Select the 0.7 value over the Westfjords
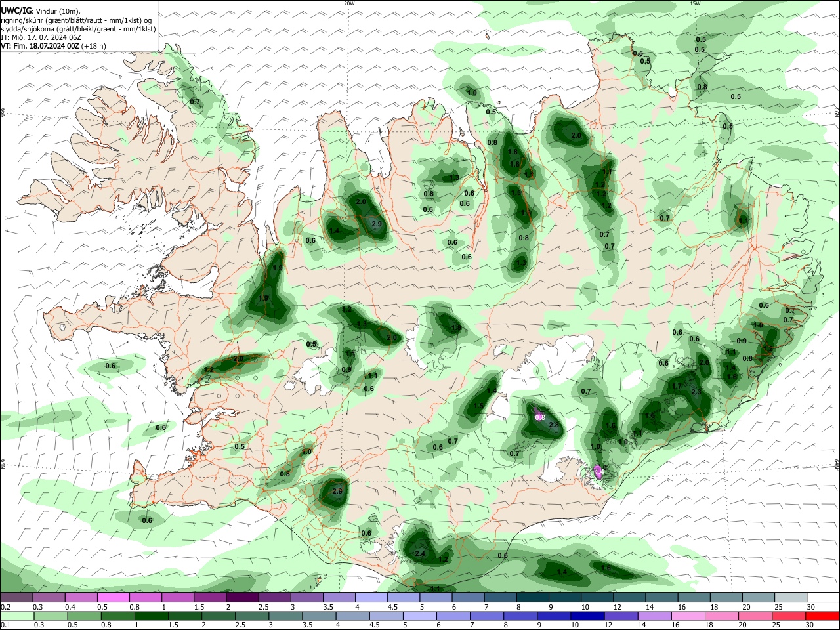 click(x=195, y=102)
